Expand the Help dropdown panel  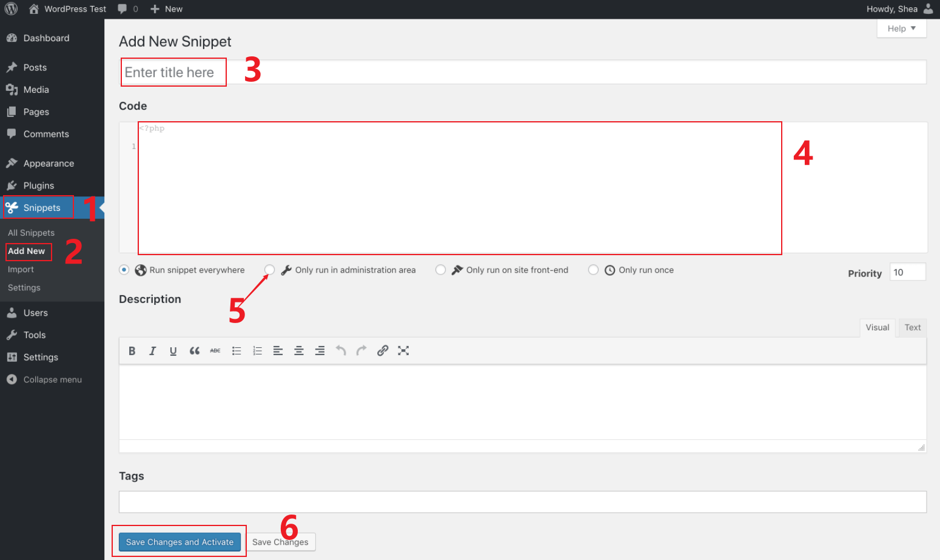(901, 28)
